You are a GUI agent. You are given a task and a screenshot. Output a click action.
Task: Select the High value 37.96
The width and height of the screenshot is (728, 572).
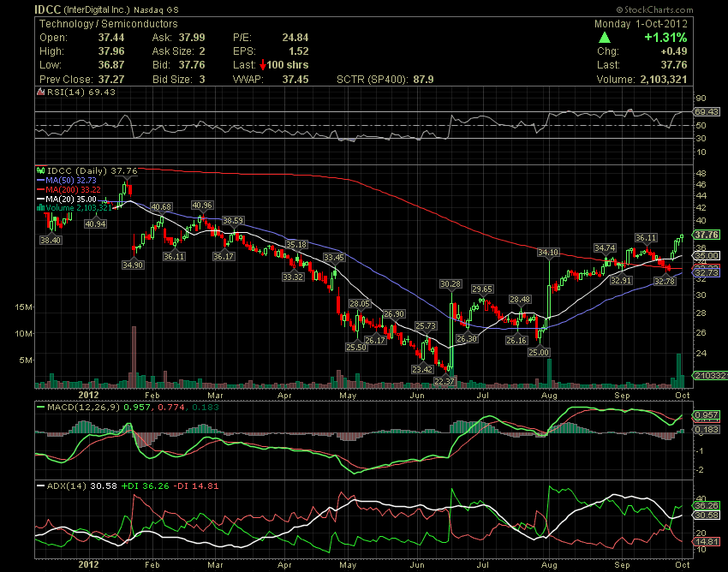pos(111,51)
